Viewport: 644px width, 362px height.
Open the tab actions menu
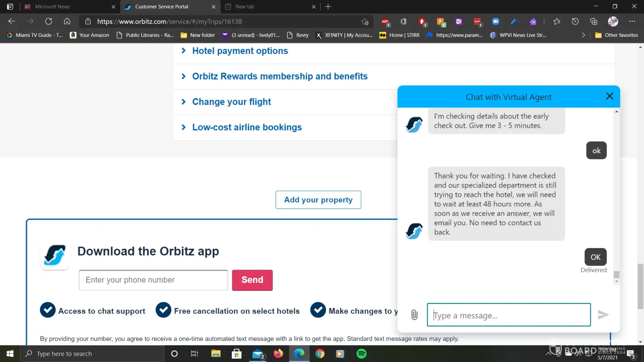[x=10, y=7]
